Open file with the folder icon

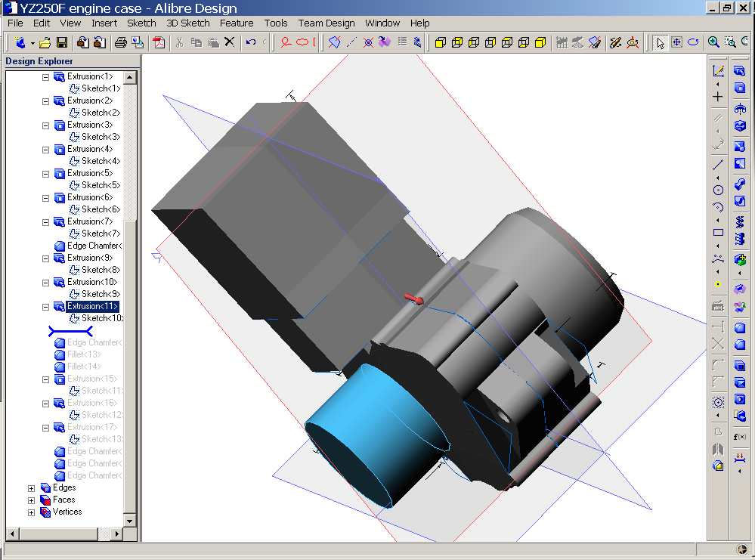[45, 43]
